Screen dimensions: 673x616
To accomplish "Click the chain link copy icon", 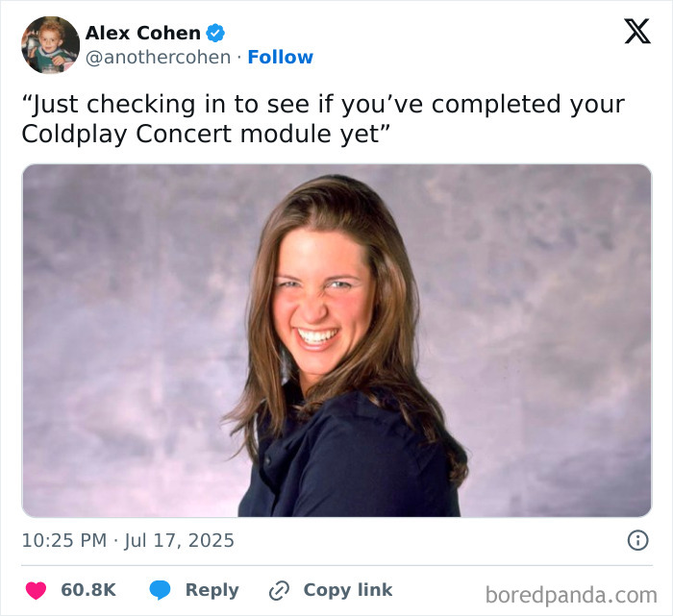I will coord(279,591).
